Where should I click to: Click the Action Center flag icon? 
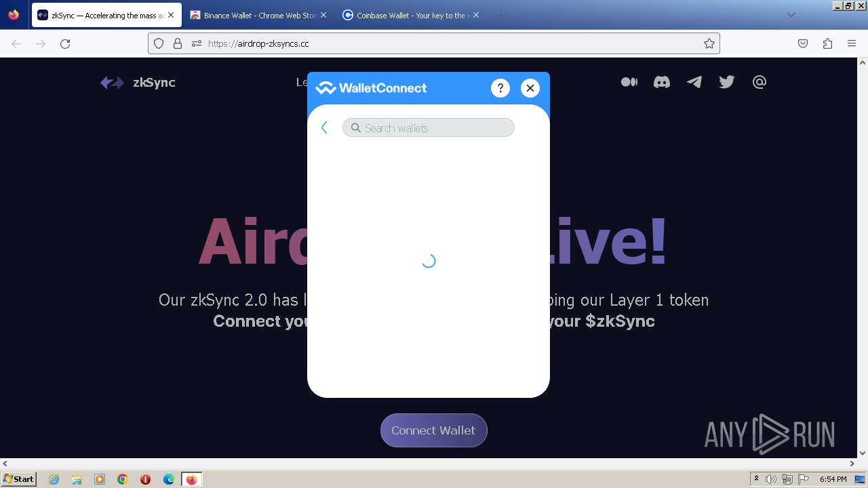tap(804, 479)
